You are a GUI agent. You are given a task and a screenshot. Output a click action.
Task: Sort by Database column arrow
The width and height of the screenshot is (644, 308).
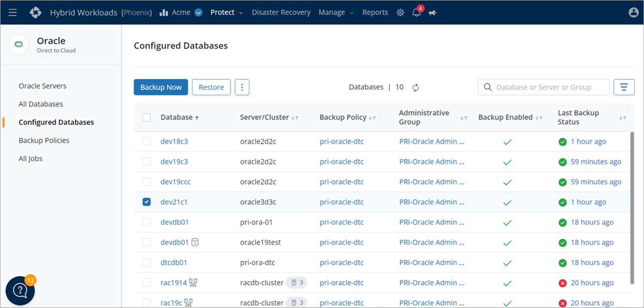click(197, 117)
